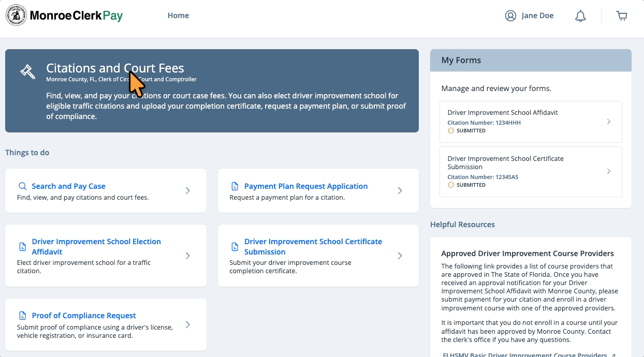
Task: Open the notifications bell
Action: [580, 16]
